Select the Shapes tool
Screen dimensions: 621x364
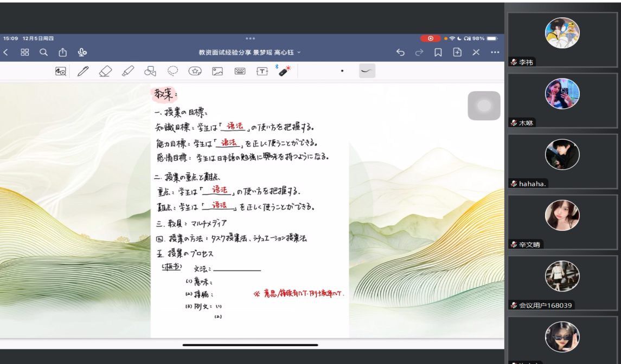pyautogui.click(x=150, y=71)
